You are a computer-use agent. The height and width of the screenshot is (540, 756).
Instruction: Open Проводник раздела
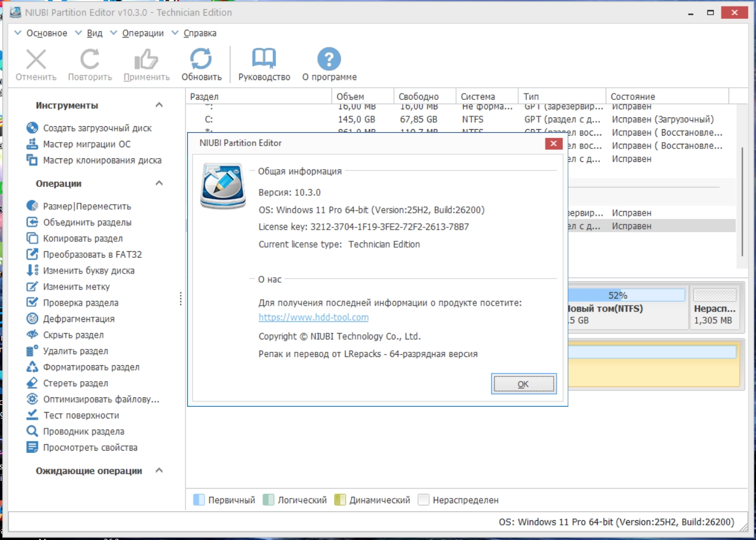[x=75, y=431]
